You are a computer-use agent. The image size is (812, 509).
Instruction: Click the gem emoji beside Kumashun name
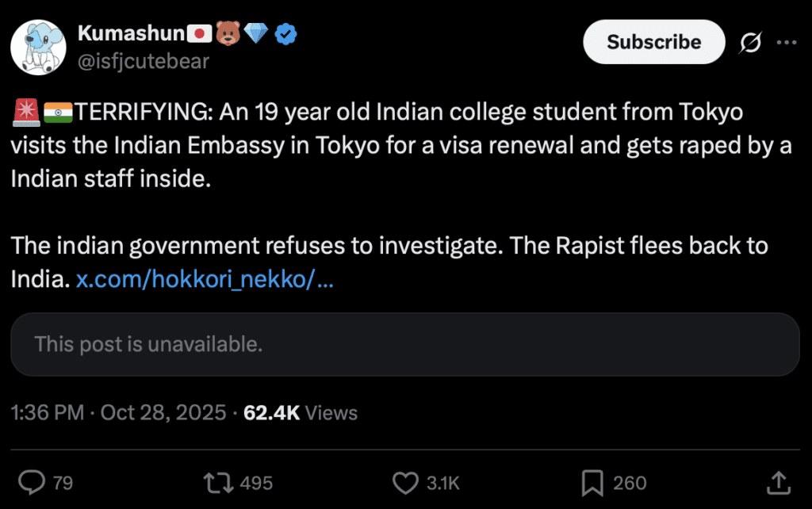click(256, 33)
